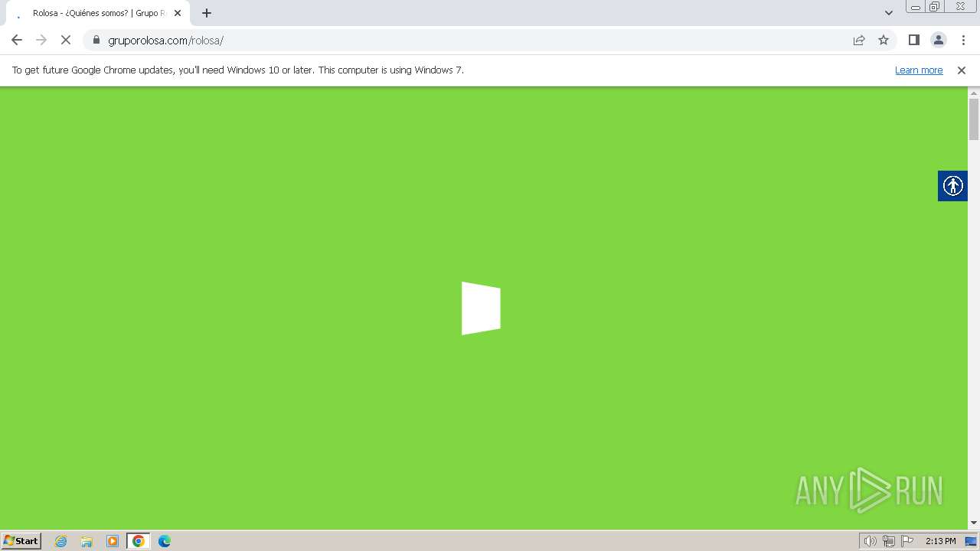This screenshot has width=980, height=551.
Task: Minimize the Chrome window
Action: point(916,7)
